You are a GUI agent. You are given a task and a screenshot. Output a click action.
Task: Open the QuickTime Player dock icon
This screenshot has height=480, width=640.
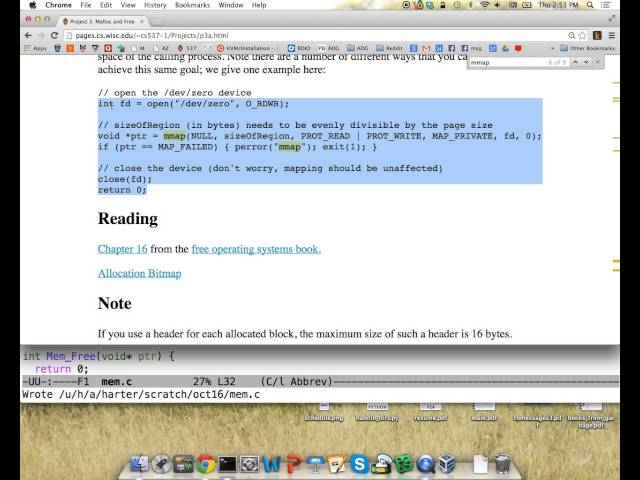[425, 464]
